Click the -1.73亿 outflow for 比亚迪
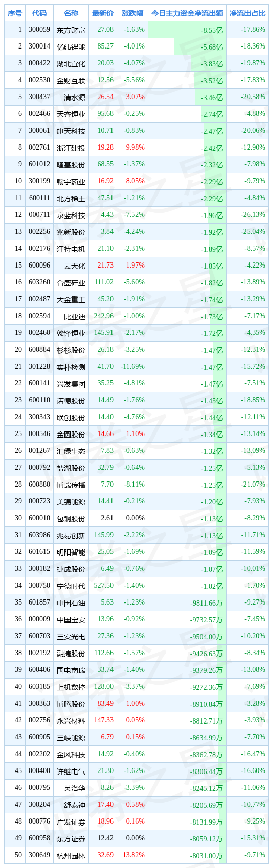This screenshot has height=868, width=269. pyautogui.click(x=212, y=317)
